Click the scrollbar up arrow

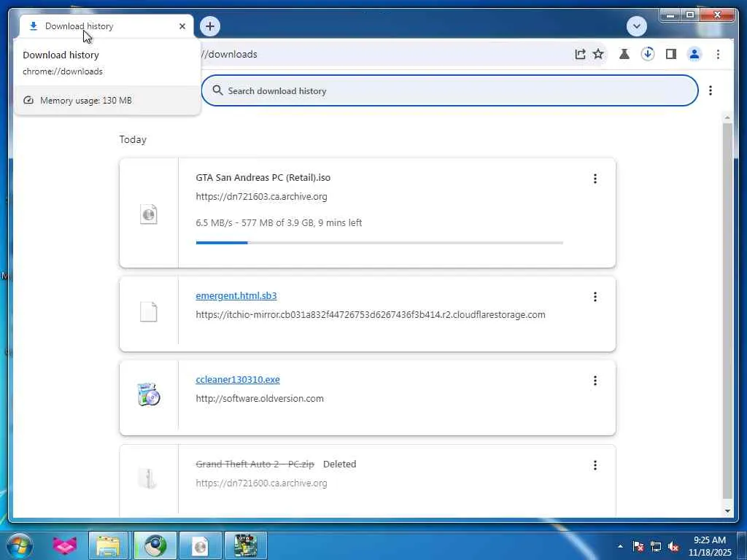(727, 117)
